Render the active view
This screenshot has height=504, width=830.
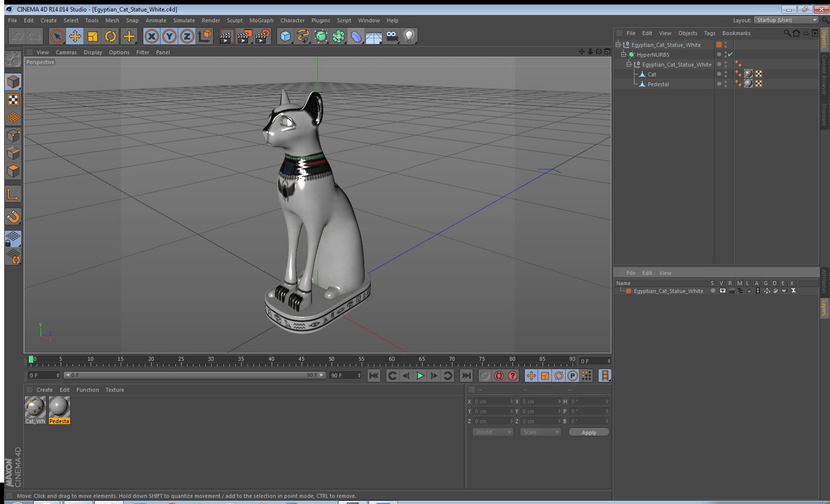tap(226, 36)
